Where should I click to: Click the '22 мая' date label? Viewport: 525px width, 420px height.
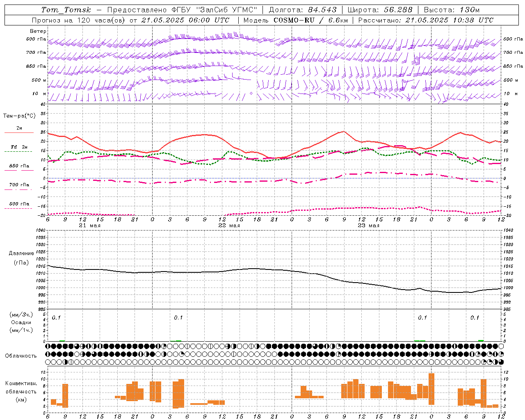pyautogui.click(x=229, y=226)
